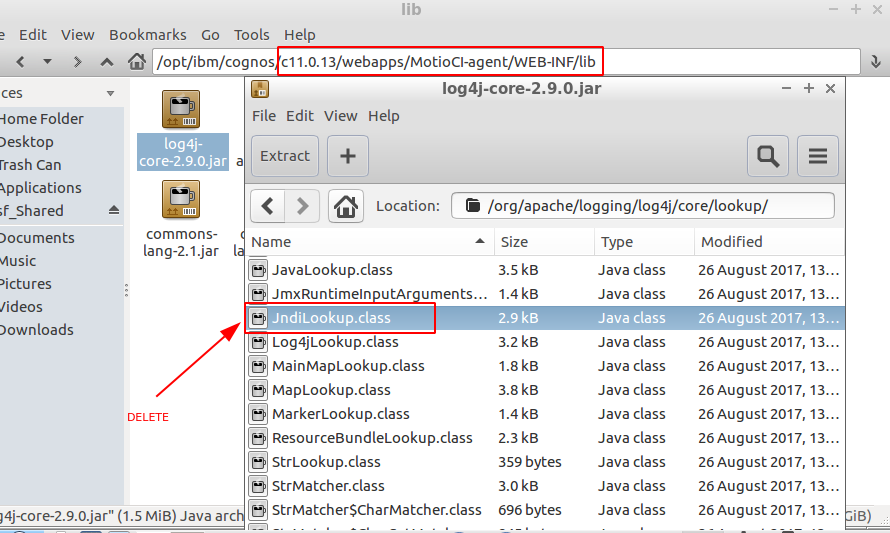Open Bookmarks menu

click(148, 35)
